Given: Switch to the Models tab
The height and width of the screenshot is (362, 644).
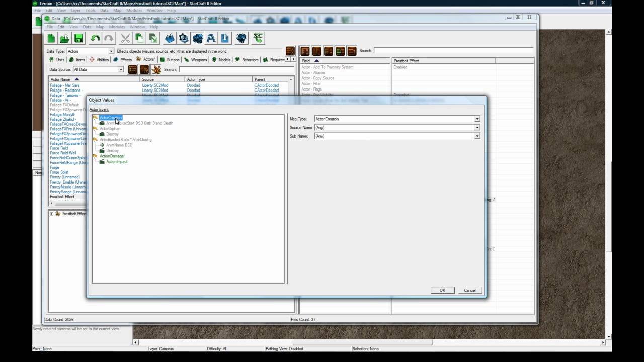Looking at the screenshot, I should coord(221,60).
